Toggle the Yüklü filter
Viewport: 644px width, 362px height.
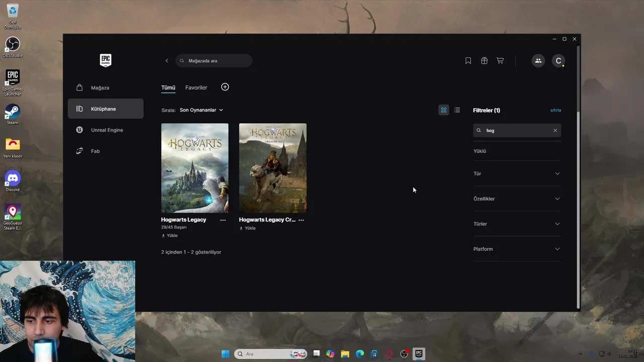[x=479, y=151]
